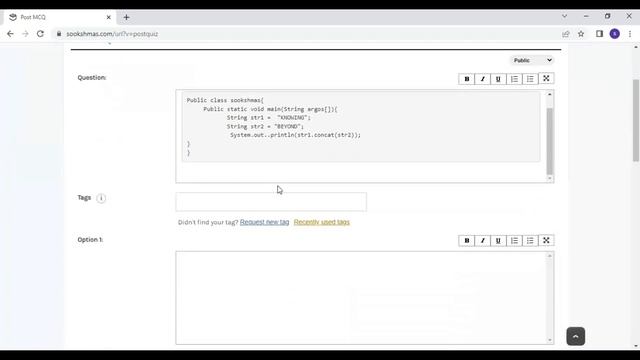Image resolution: width=640 pixels, height=360 pixels.
Task: Click inside the Option 1 text area
Action: point(361,298)
